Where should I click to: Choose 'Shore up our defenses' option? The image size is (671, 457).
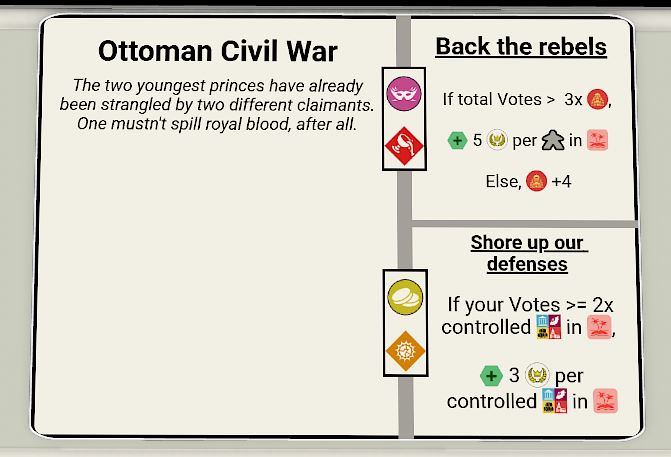point(527,254)
